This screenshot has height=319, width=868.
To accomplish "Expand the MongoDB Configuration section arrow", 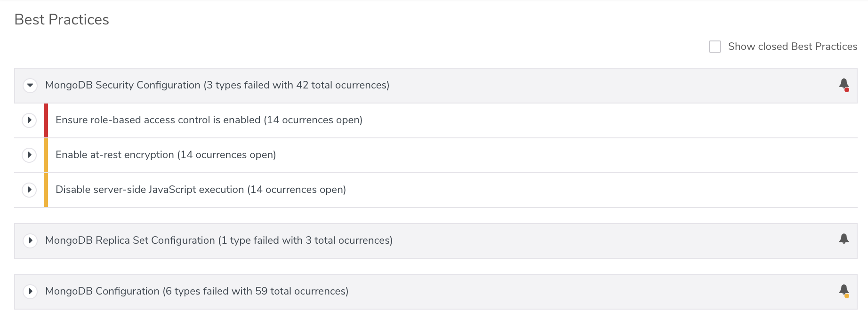I will (x=30, y=292).
